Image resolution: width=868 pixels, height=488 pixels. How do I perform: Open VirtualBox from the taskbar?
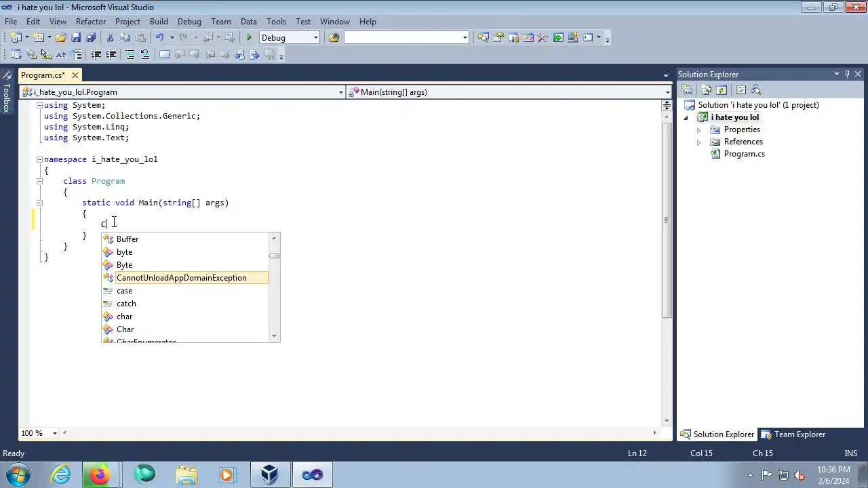click(x=270, y=474)
